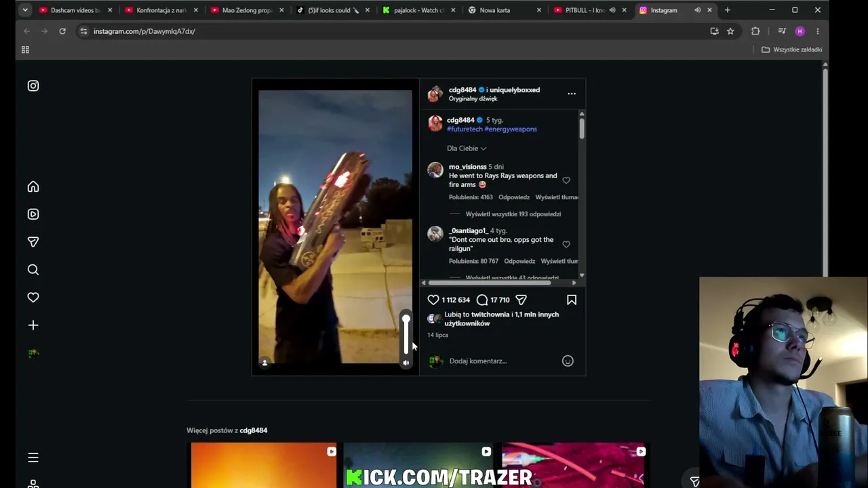Like the mo_visionss comment
868x488 pixels.
566,180
